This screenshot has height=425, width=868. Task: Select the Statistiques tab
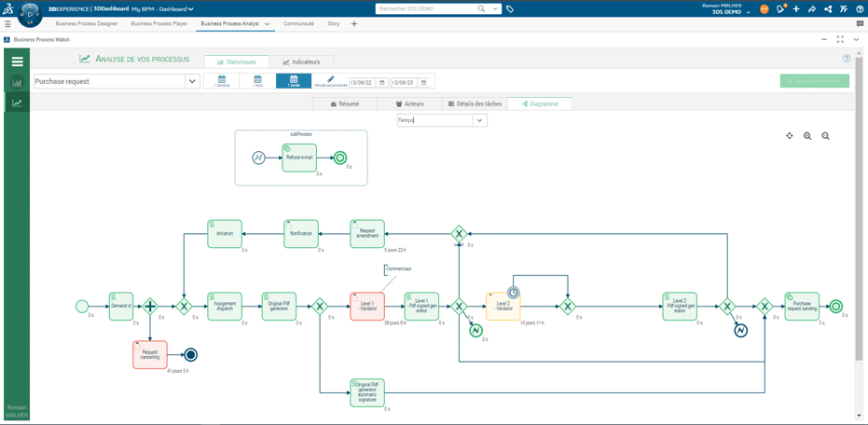tap(237, 62)
